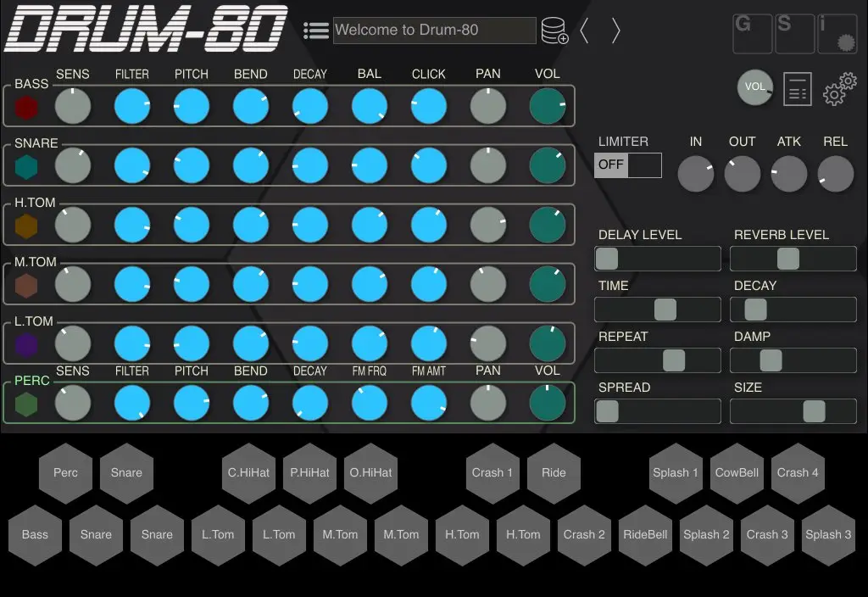Screen dimensions: 868x597
Task: Click the PERC FM FRQ knob
Action: point(370,403)
